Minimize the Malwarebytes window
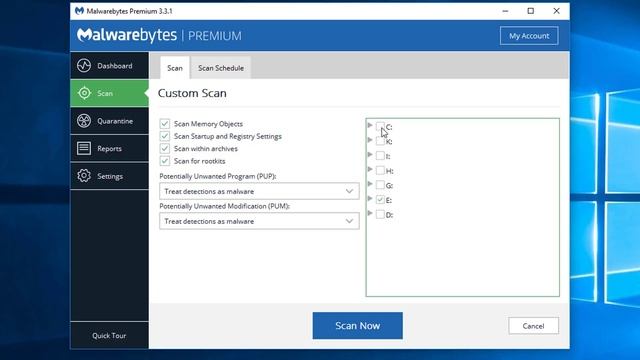The height and width of the screenshot is (360, 640). pos(505,11)
